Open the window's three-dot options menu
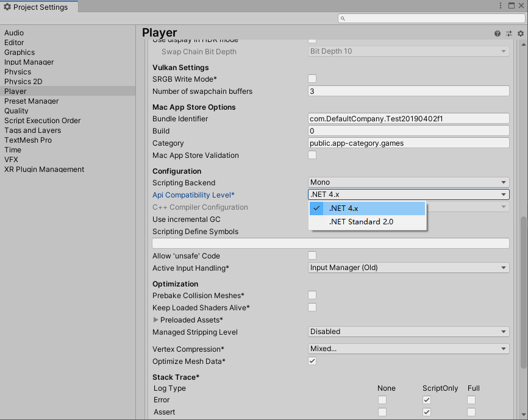The height and width of the screenshot is (420, 528). point(500,7)
